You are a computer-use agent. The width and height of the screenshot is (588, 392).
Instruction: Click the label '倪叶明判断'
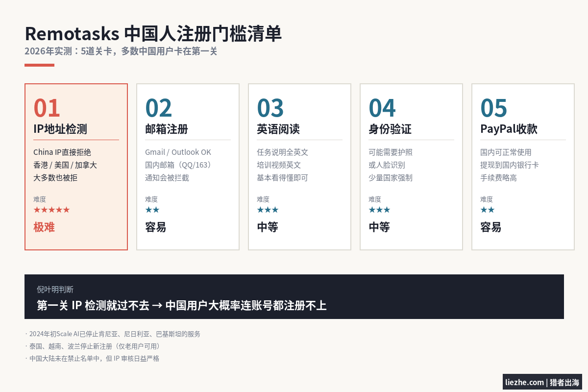pos(55,290)
